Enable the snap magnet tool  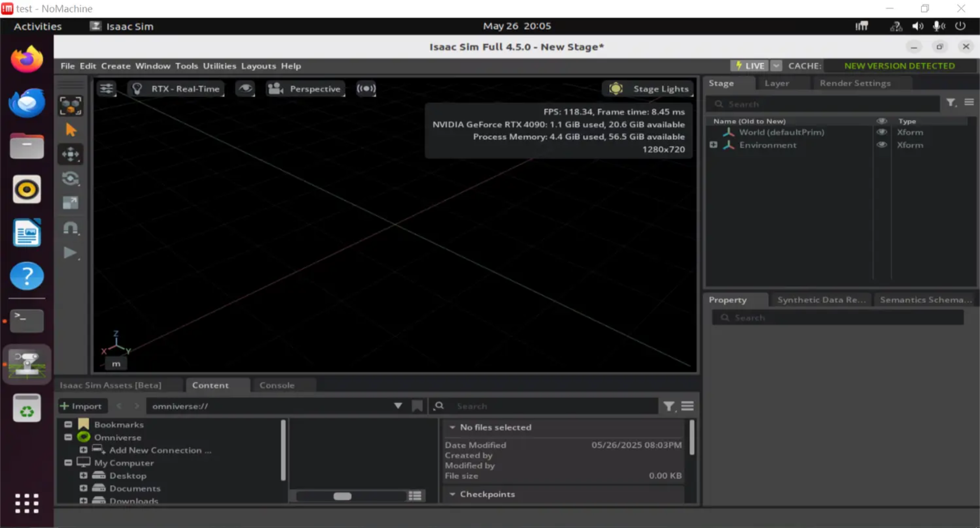70,228
